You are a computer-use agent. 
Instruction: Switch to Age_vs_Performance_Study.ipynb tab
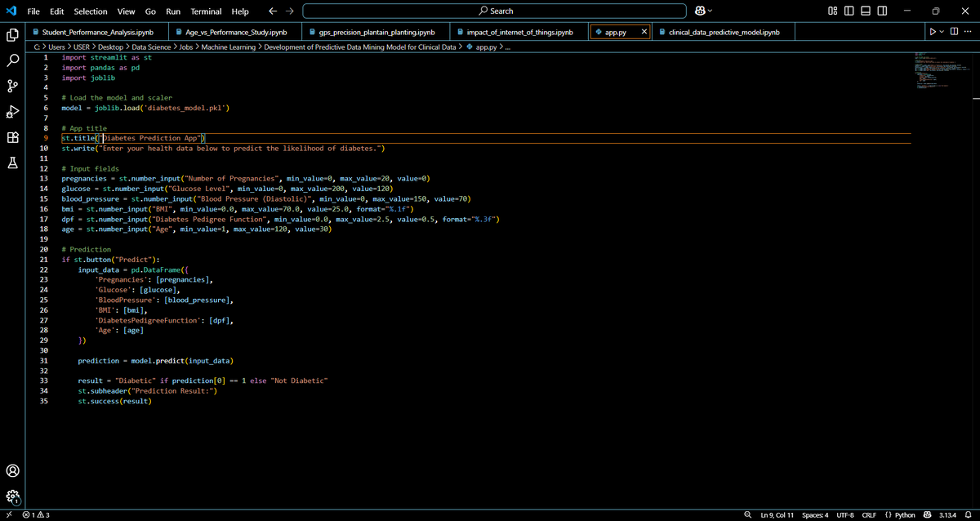[x=236, y=32]
